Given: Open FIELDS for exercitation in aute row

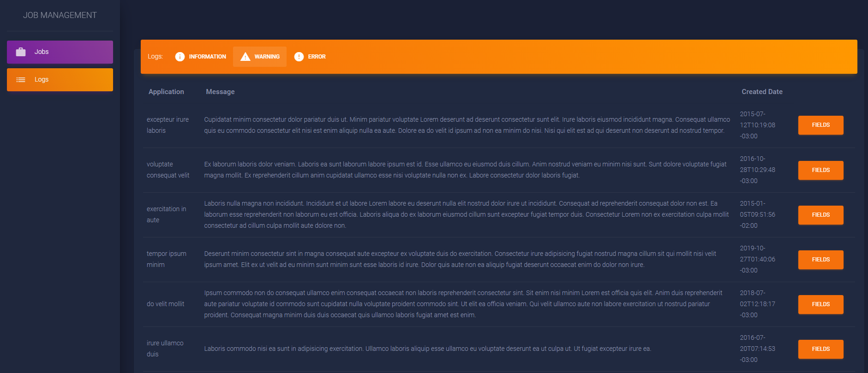Looking at the screenshot, I should coord(821,215).
